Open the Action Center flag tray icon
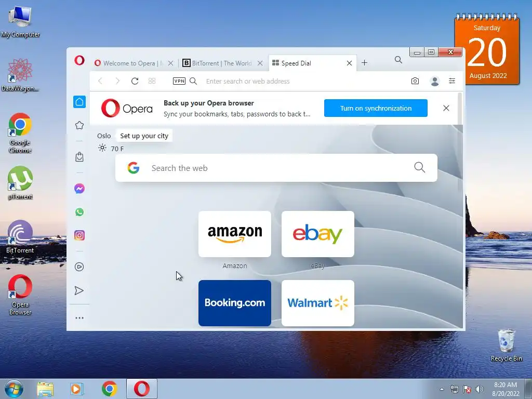The width and height of the screenshot is (532, 399). click(467, 389)
